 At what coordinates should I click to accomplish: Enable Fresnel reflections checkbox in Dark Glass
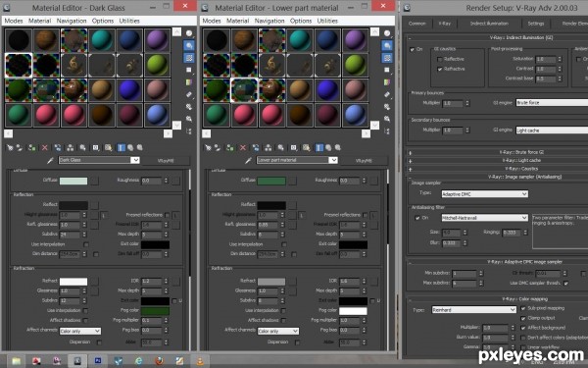pyautogui.click(x=168, y=215)
